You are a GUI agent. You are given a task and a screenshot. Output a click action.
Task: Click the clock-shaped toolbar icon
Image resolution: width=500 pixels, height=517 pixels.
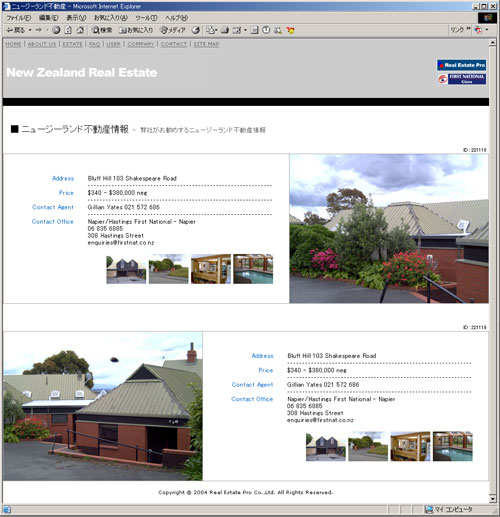click(x=266, y=30)
